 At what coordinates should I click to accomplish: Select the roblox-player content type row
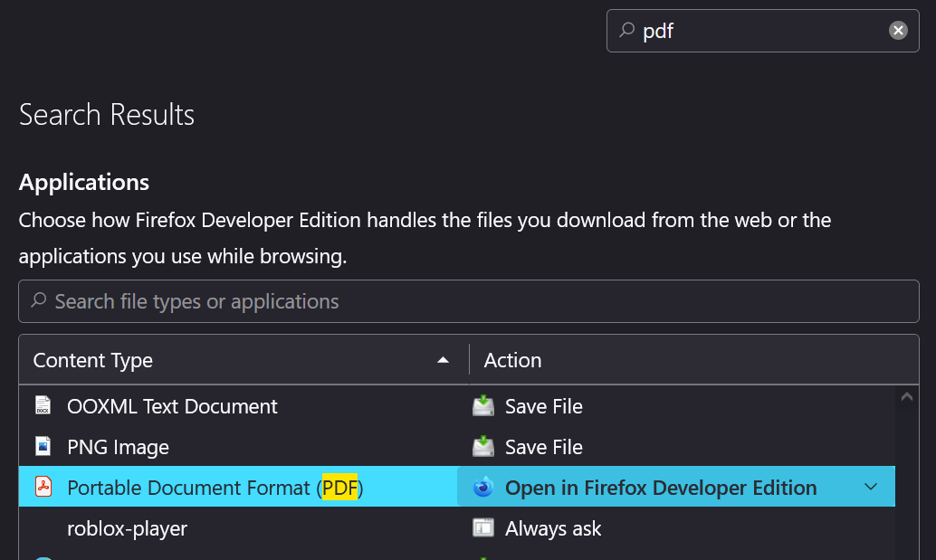[126, 528]
